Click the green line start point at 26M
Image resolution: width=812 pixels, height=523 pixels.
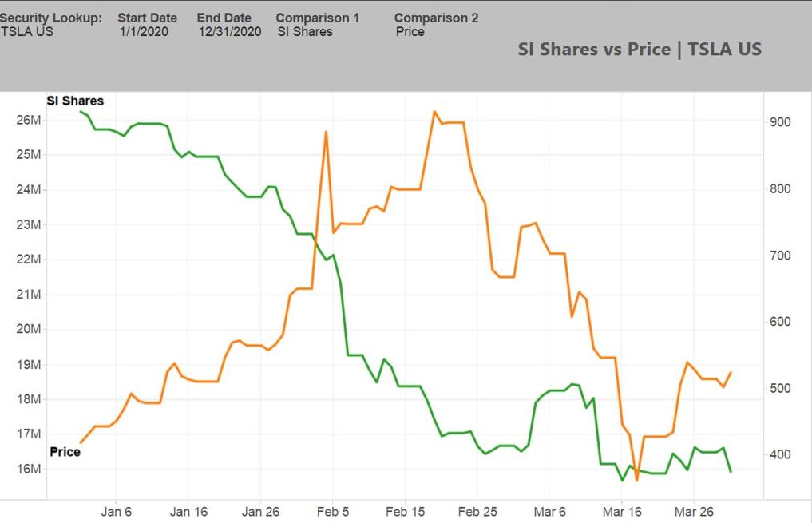[81, 112]
